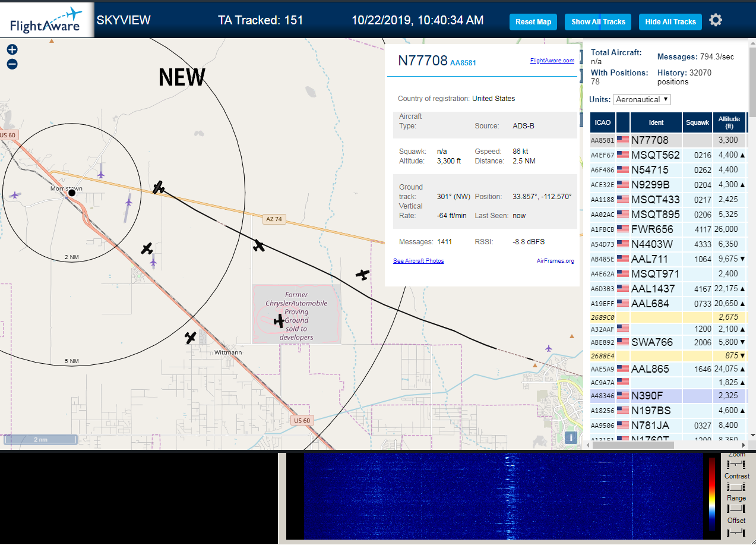Click the US flag in the N781JA row
Image resolution: width=756 pixels, height=545 pixels.
coord(623,426)
